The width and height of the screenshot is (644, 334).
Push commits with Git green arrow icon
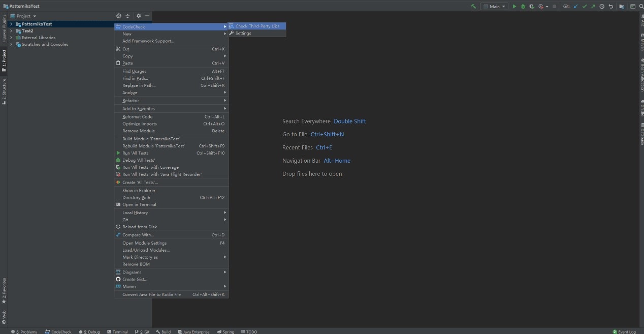[x=593, y=7]
